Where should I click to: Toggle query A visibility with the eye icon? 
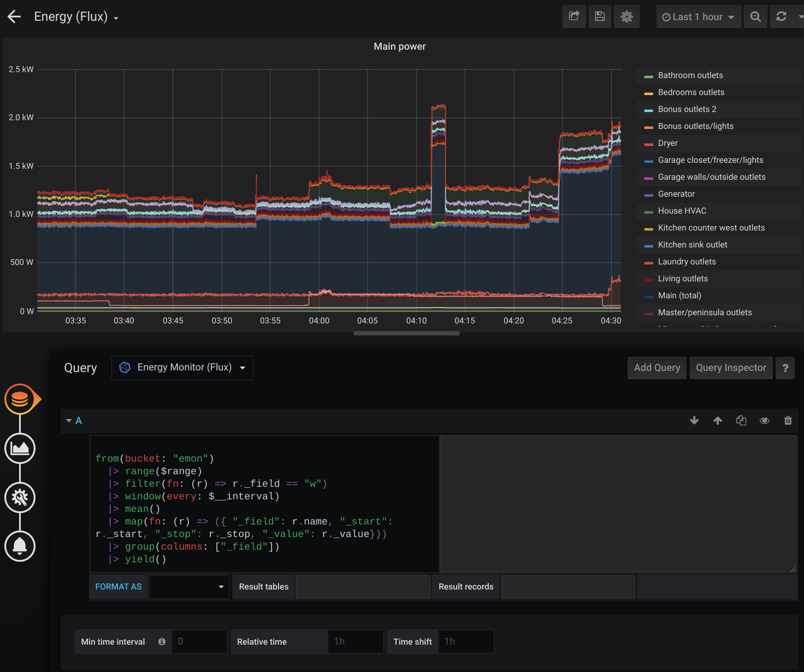click(x=765, y=421)
